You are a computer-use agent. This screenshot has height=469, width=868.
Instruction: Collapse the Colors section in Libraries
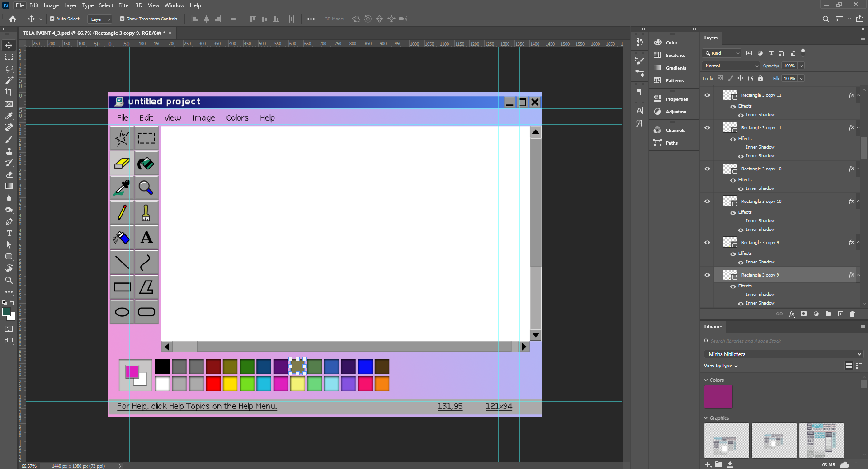(706, 380)
